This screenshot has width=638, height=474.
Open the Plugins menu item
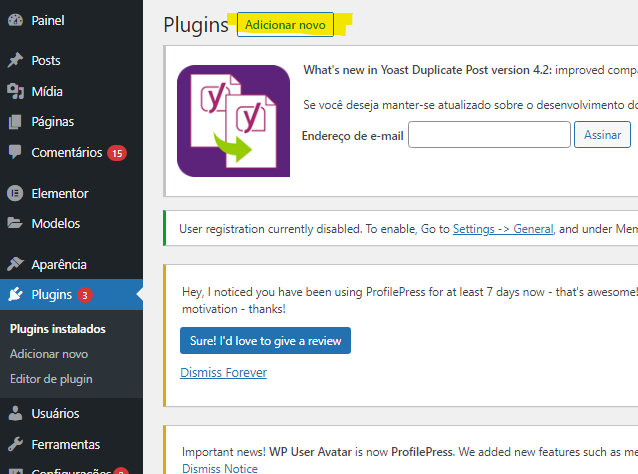(51, 295)
